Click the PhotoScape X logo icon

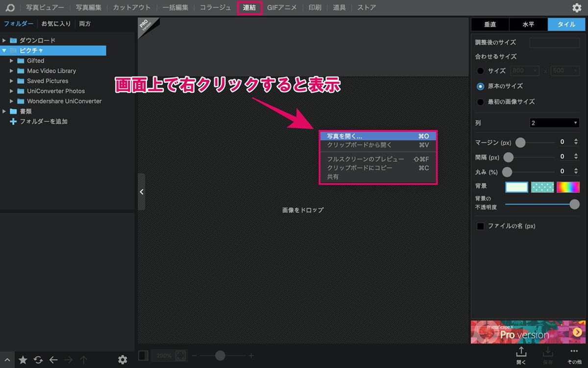pos(10,7)
